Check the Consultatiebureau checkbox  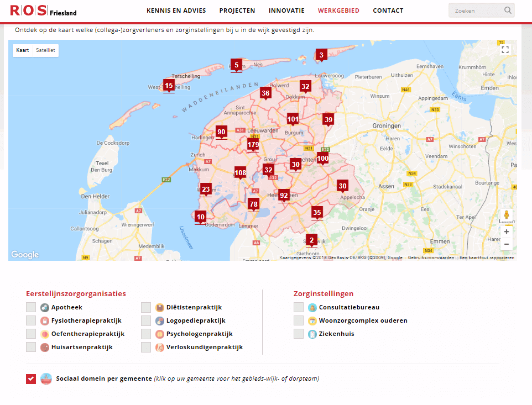pos(299,308)
